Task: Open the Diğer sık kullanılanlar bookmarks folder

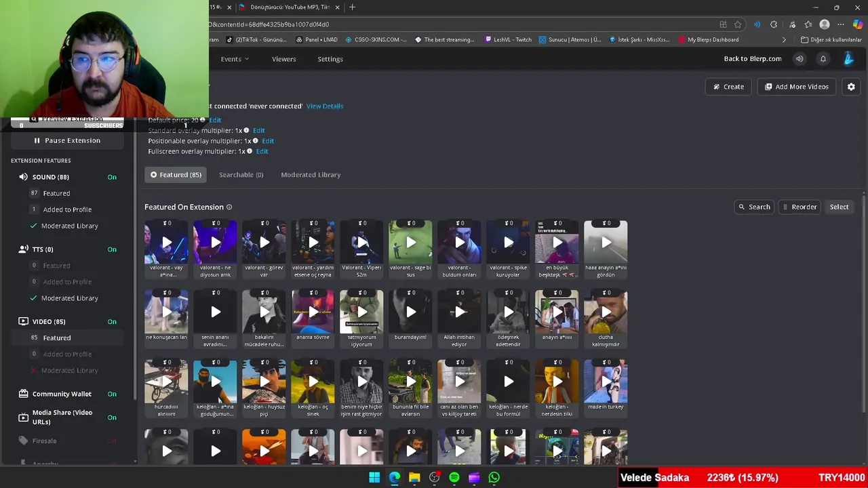Action: click(830, 39)
